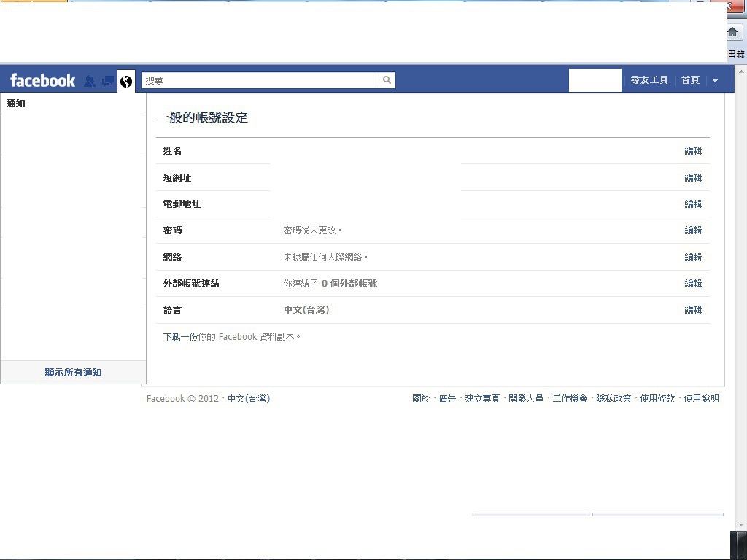Screen dimensions: 747x560
Task: Edit the 密碼 setting
Action: click(693, 230)
